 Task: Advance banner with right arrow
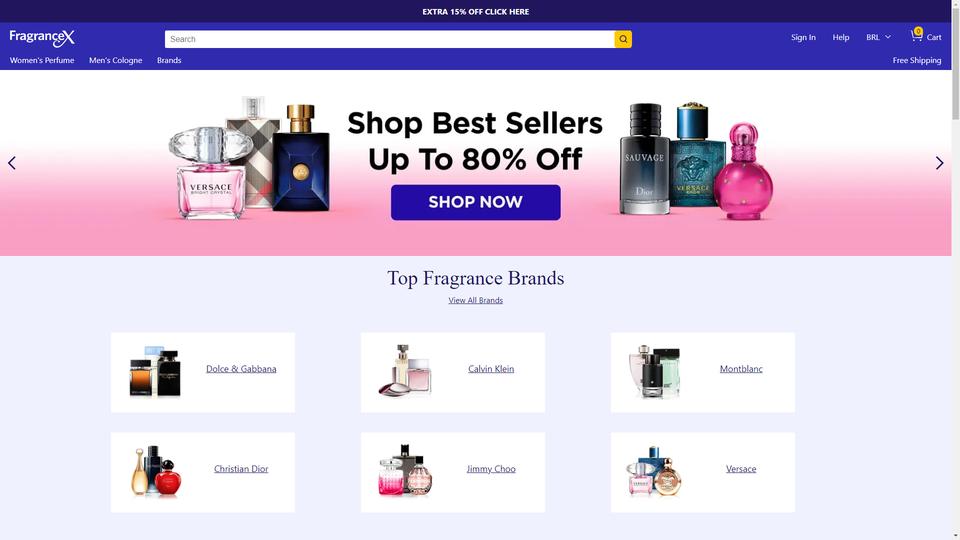pyautogui.click(x=939, y=163)
